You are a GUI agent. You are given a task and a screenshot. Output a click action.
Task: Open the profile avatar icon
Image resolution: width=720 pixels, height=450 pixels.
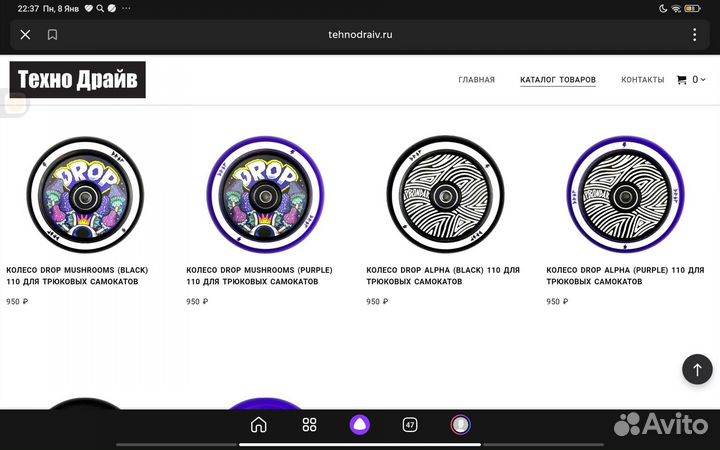pos(460,425)
